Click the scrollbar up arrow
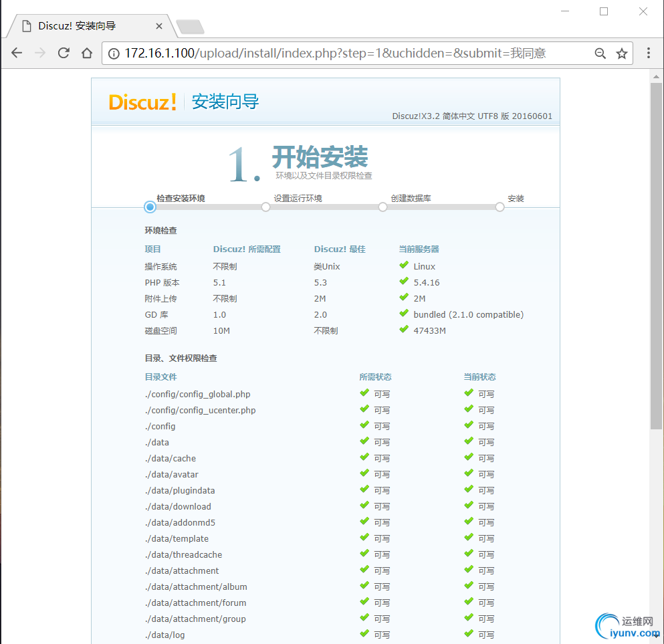 click(x=656, y=77)
